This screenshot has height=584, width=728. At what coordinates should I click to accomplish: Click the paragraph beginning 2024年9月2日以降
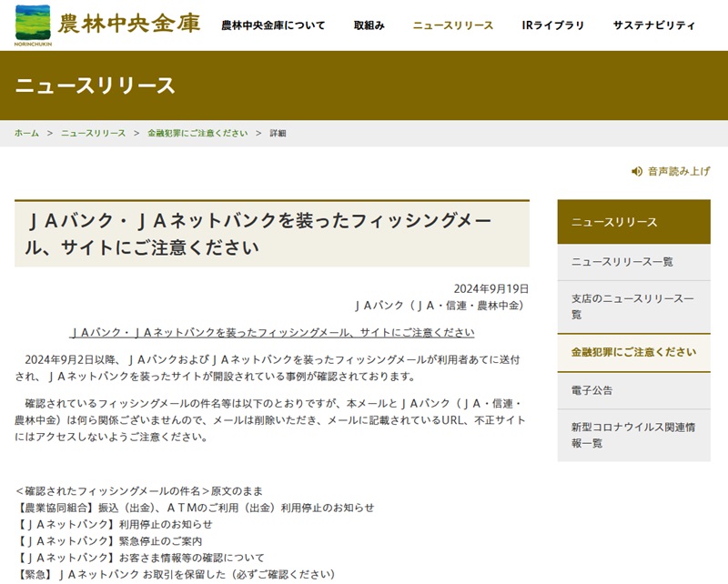268,368
